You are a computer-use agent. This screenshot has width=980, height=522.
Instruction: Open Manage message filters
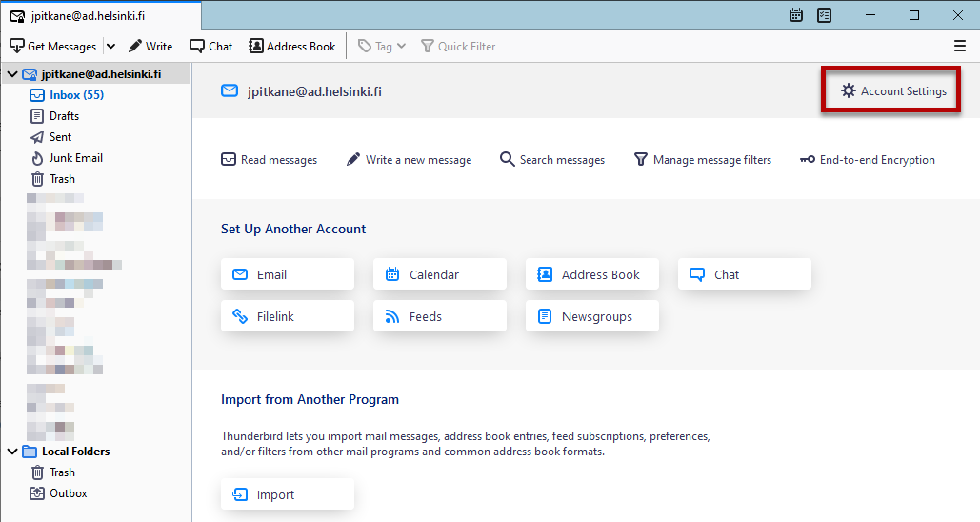[703, 160]
